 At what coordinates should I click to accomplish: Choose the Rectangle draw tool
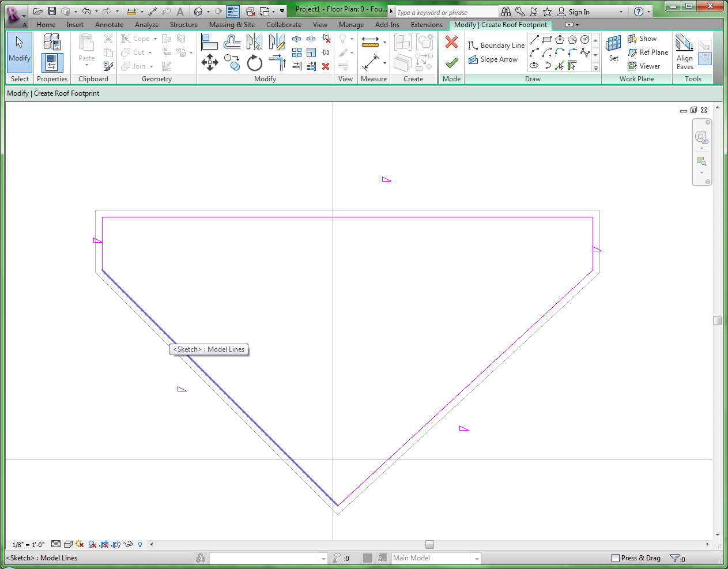547,39
